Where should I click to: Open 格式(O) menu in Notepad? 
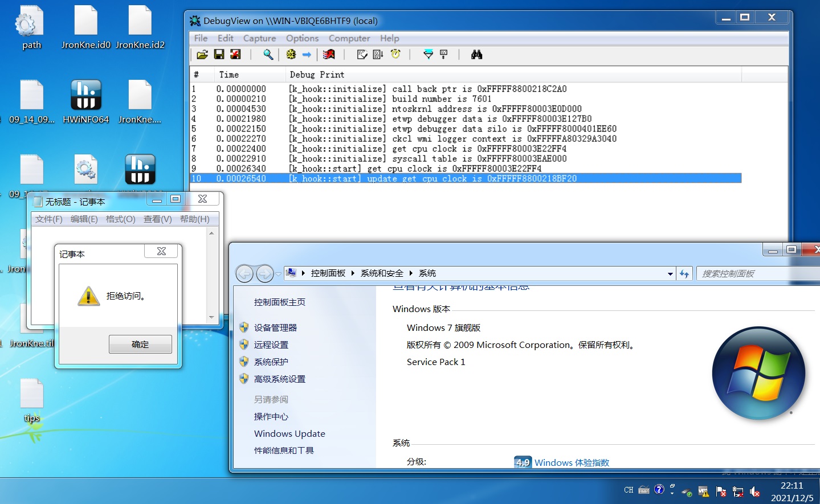[x=121, y=219]
